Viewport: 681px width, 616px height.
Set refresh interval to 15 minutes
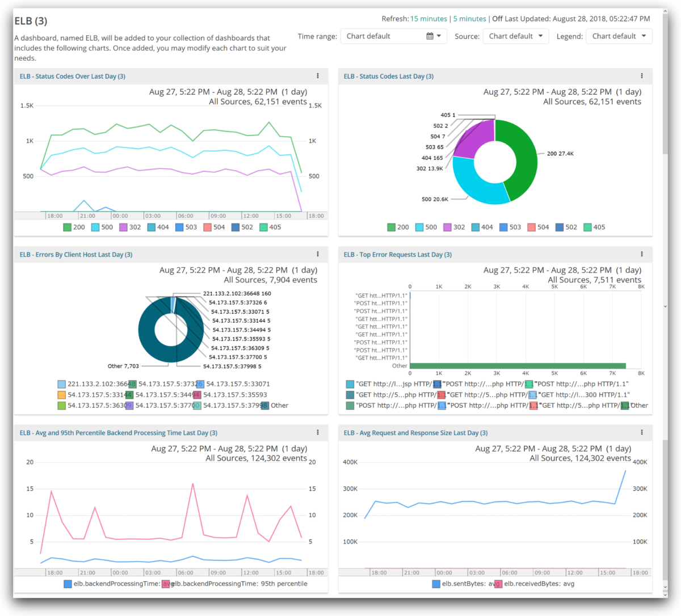click(428, 18)
